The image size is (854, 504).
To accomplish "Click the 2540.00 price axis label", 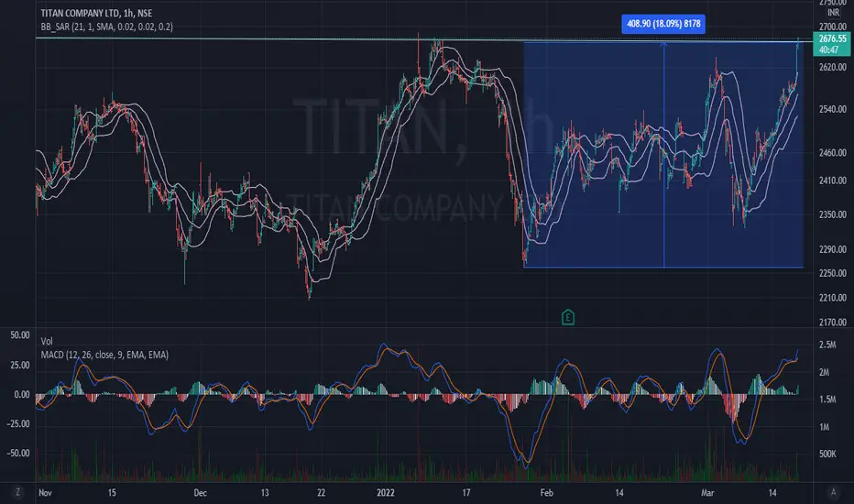I will 833,109.
